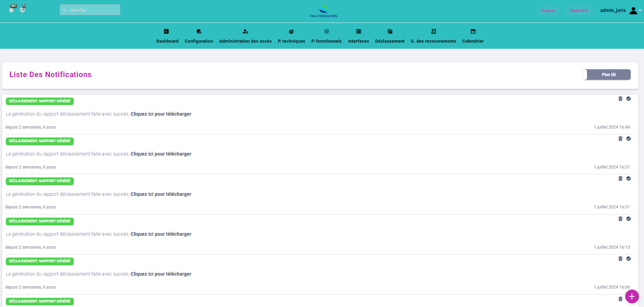Check off the 16:06 notification
The width and height of the screenshot is (644, 307).
628,259
